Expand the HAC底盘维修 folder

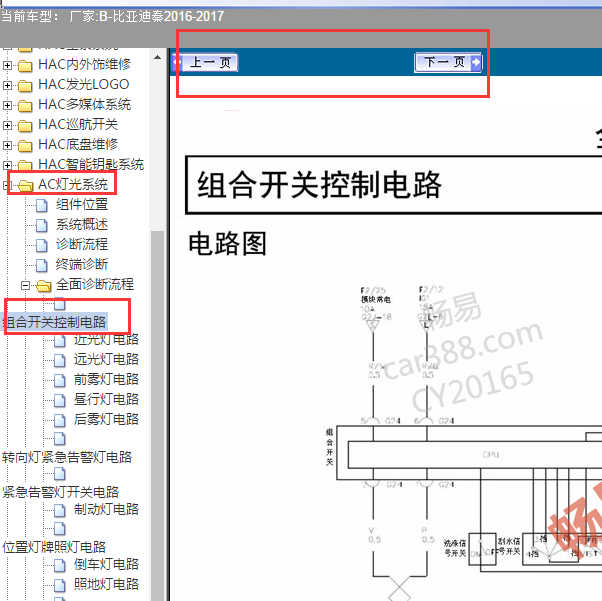(7, 145)
